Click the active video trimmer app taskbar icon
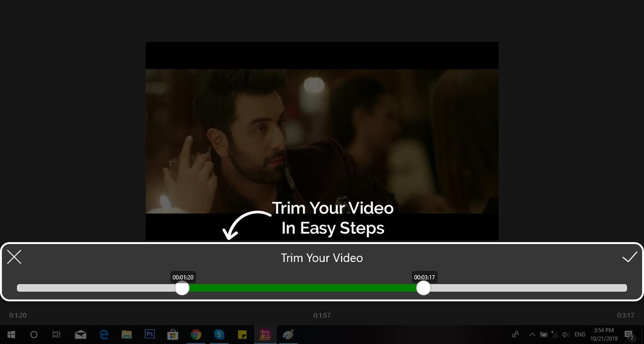 pyautogui.click(x=265, y=335)
